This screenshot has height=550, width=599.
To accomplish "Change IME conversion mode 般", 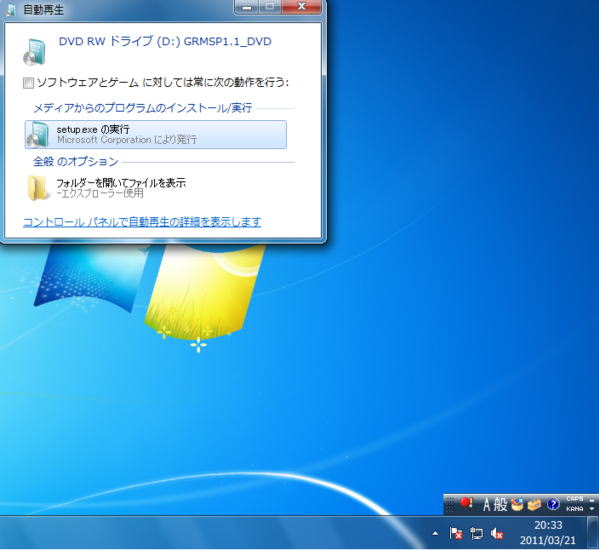I will pos(500,505).
